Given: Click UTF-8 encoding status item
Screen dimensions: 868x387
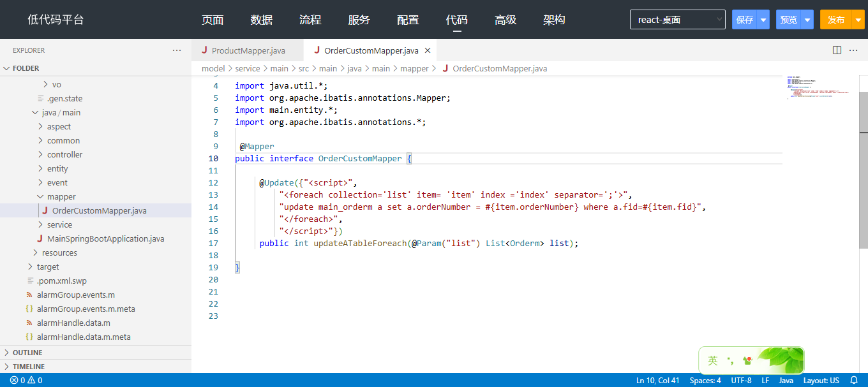Looking at the screenshot, I should coord(741,380).
